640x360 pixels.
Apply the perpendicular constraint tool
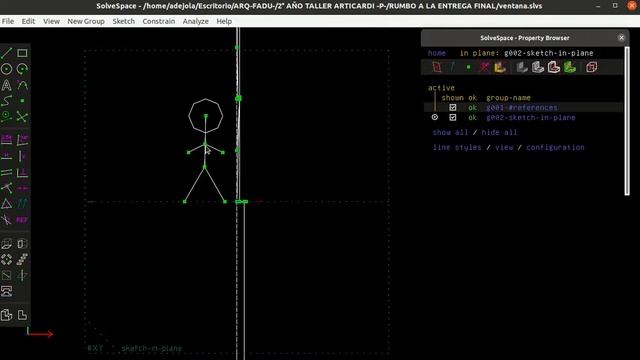coord(22,173)
